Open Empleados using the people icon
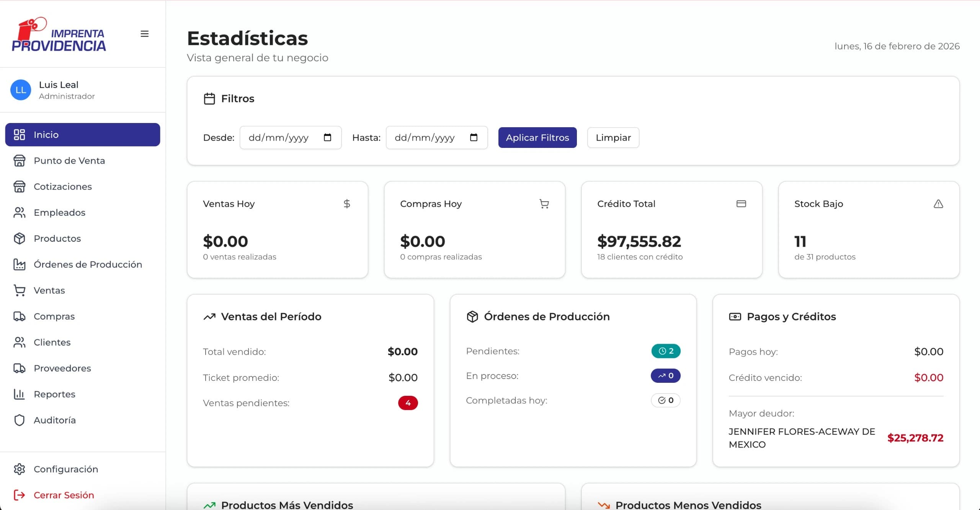 20,212
